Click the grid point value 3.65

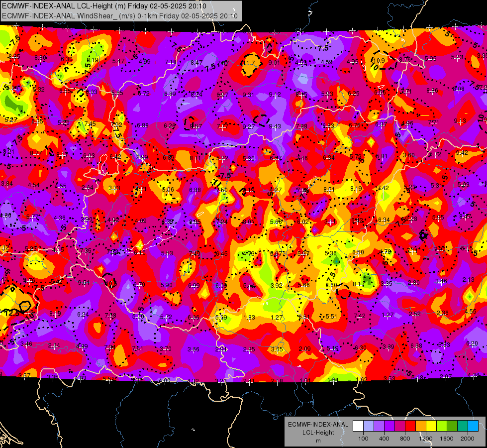(277, 349)
